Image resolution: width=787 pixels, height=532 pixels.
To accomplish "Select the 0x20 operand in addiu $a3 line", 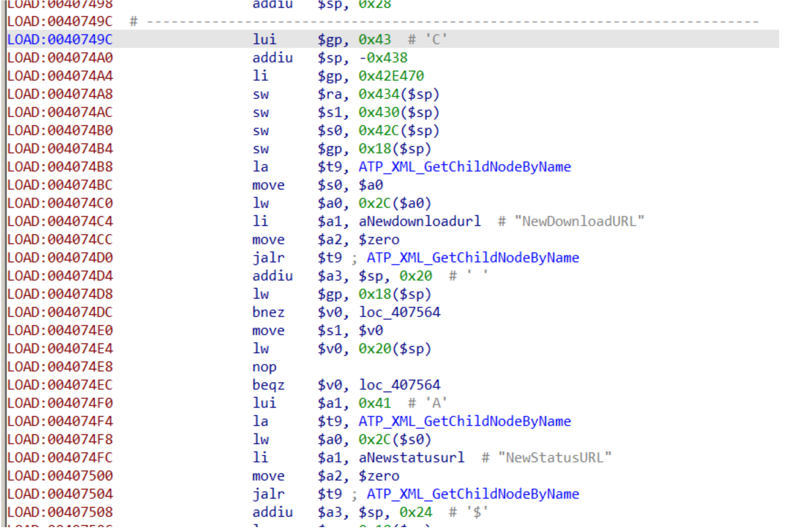I will 415,276.
